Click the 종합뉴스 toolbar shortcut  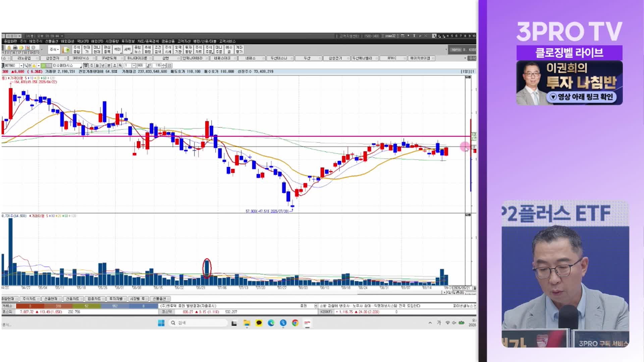(138, 50)
